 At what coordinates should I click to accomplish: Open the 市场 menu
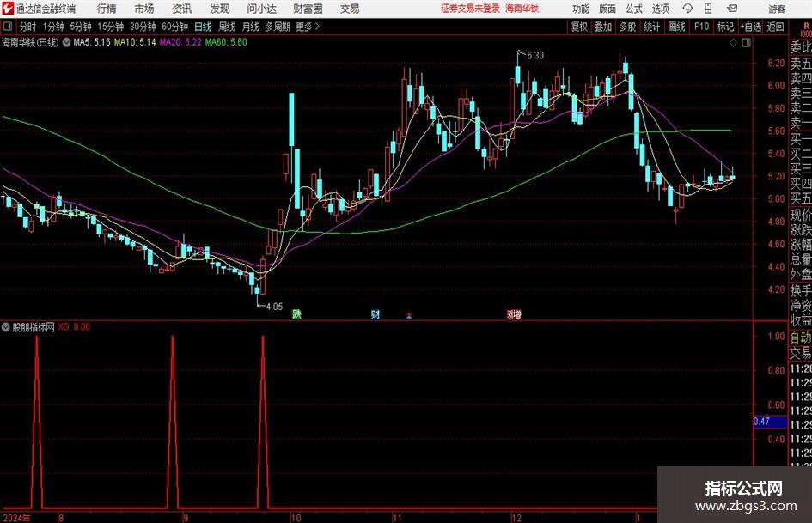pos(144,9)
